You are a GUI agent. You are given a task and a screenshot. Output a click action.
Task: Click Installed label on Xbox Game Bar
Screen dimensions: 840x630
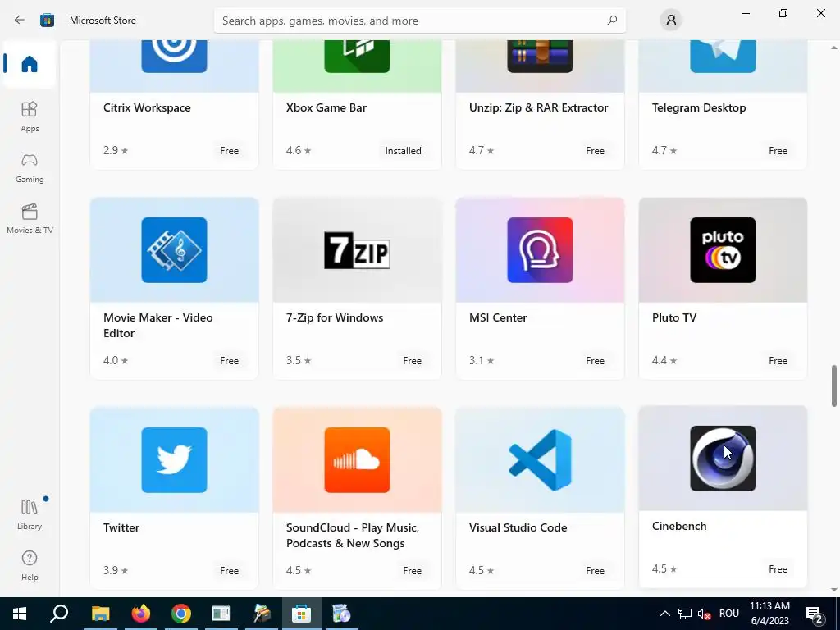click(x=403, y=151)
